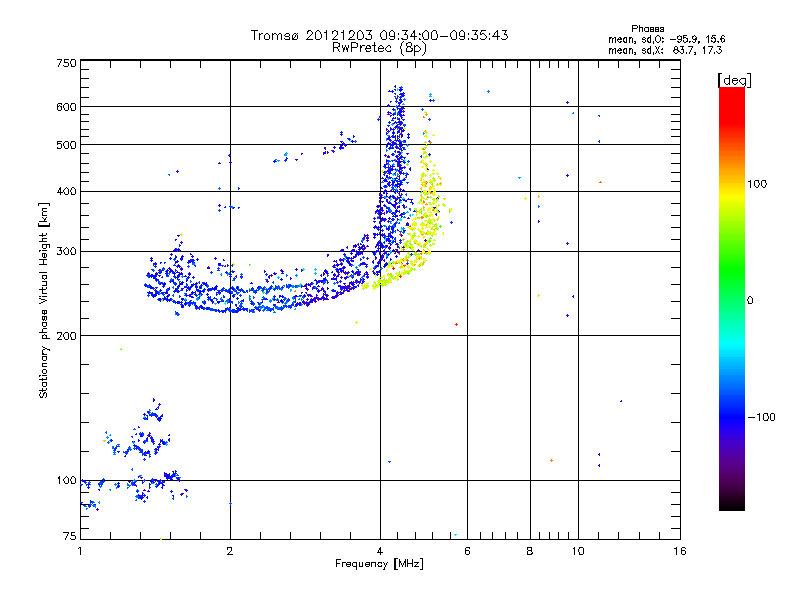Viewport: 800px width, 600px height.
Task: Click the y-axis tick label "750"
Action: coord(66,63)
